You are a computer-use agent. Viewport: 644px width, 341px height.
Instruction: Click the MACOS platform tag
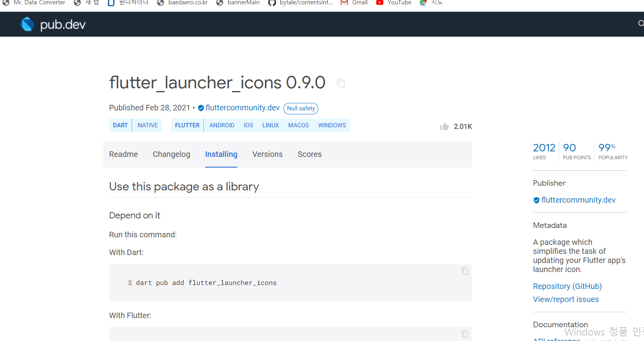299,125
